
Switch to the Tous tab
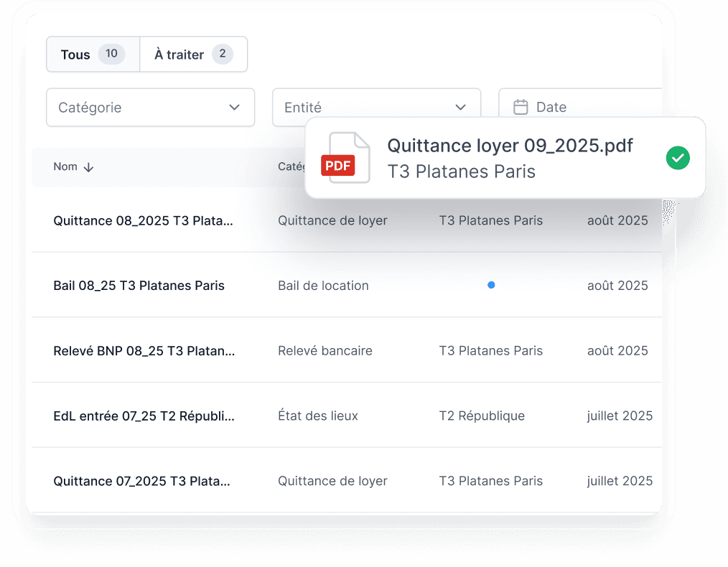coord(93,55)
